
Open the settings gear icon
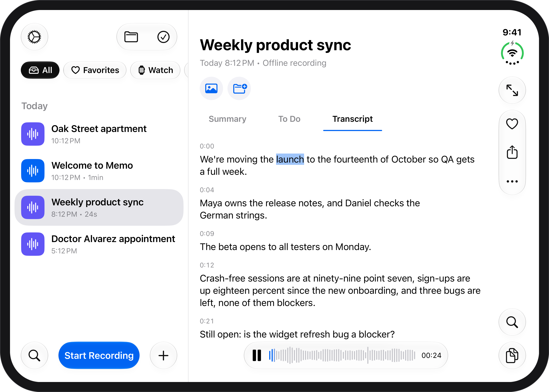click(34, 37)
